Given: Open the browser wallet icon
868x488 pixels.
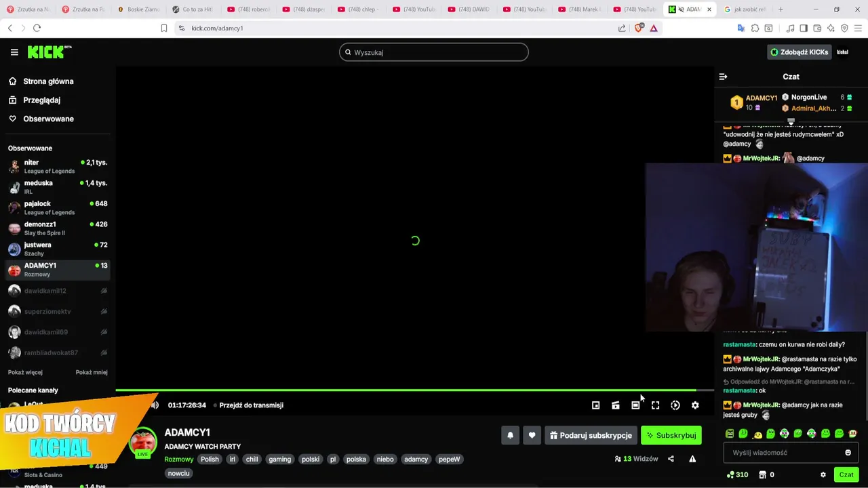Looking at the screenshot, I should (x=817, y=28).
